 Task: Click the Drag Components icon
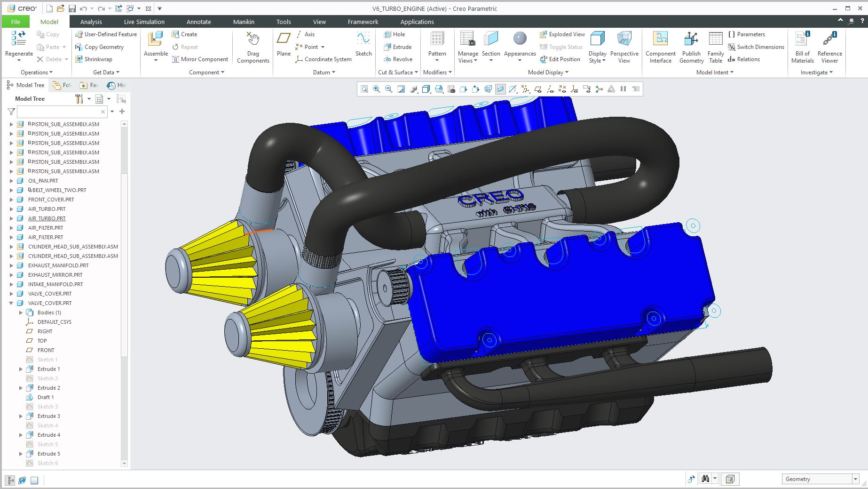(253, 40)
